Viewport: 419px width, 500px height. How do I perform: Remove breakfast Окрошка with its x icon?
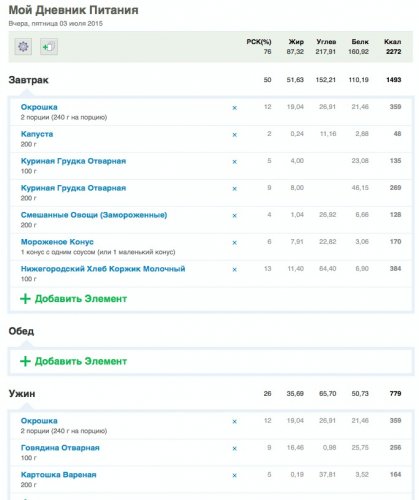[235, 108]
